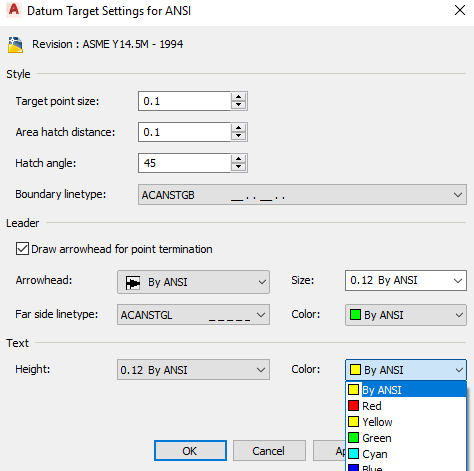Image resolution: width=474 pixels, height=471 pixels.
Task: Click the AutoCAD logo in title bar
Action: coord(14,10)
